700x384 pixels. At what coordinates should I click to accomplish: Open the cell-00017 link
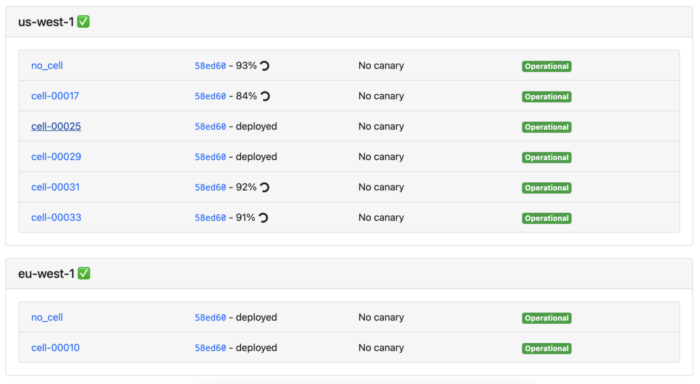tap(55, 96)
